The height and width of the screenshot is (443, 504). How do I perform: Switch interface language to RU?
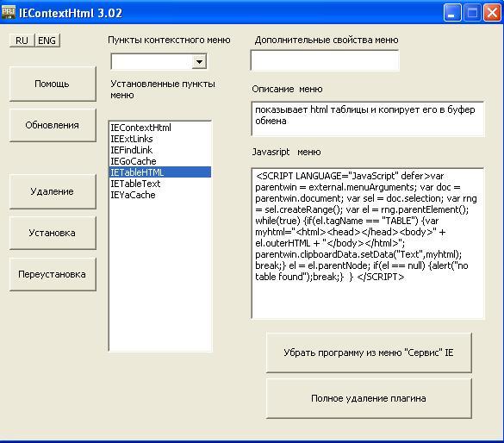coord(22,41)
